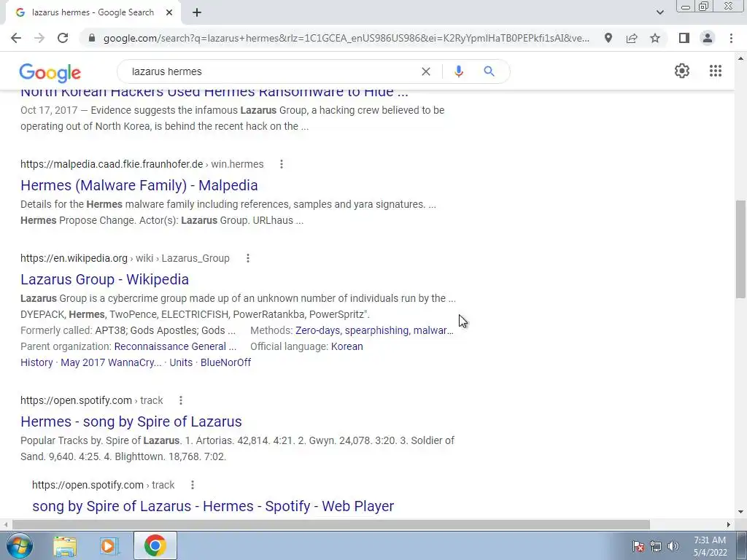Click the taskbar clock showing 7:31 AM
The image size is (747, 560).
[x=710, y=546]
